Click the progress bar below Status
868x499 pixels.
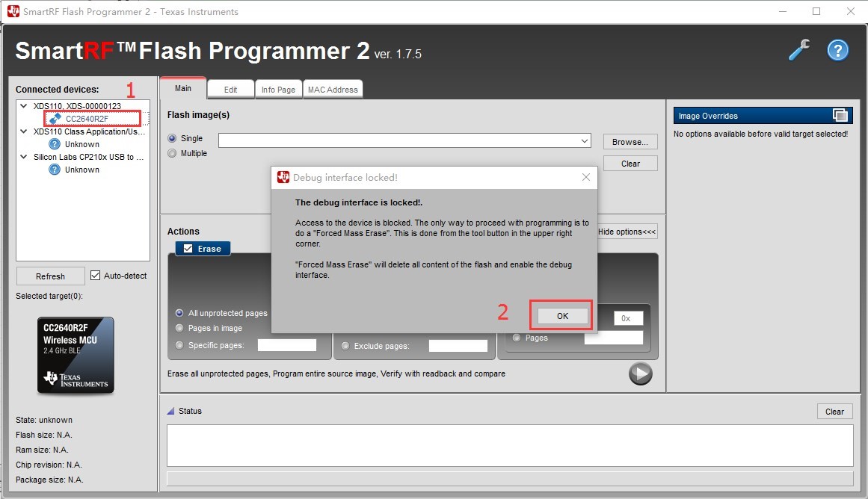tap(510, 479)
